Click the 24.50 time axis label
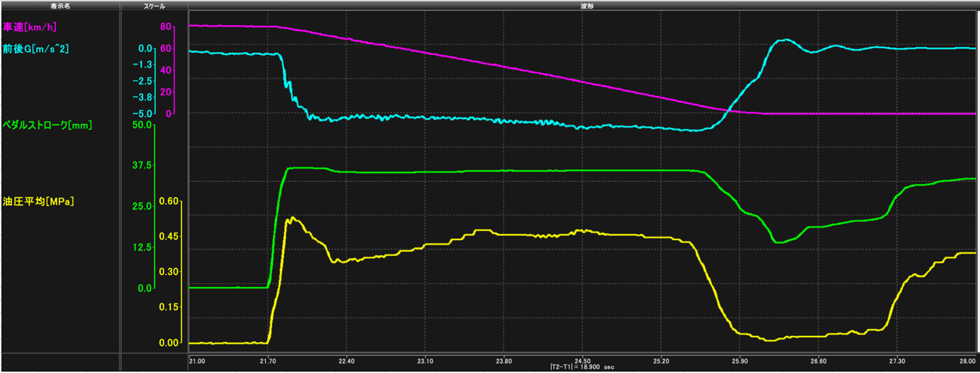This screenshot has height=373, width=980. click(582, 361)
